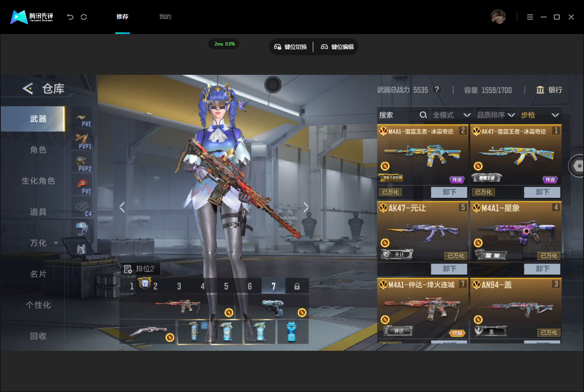Open the 步枪 weapon type dropdown

[x=539, y=115]
